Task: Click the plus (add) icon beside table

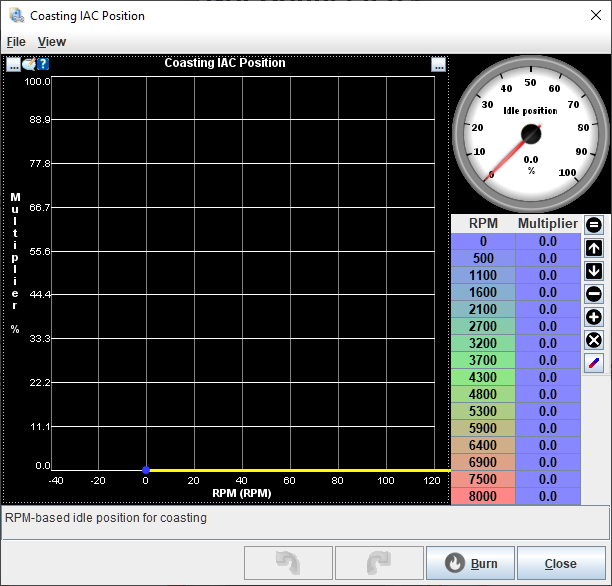Action: [594, 317]
